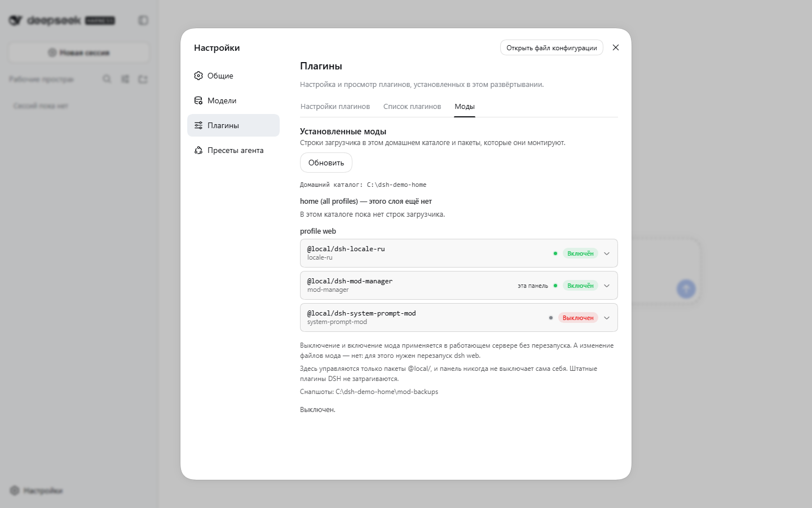
Task: Open the Пресеты агента settings section
Action: pyautogui.click(x=233, y=150)
